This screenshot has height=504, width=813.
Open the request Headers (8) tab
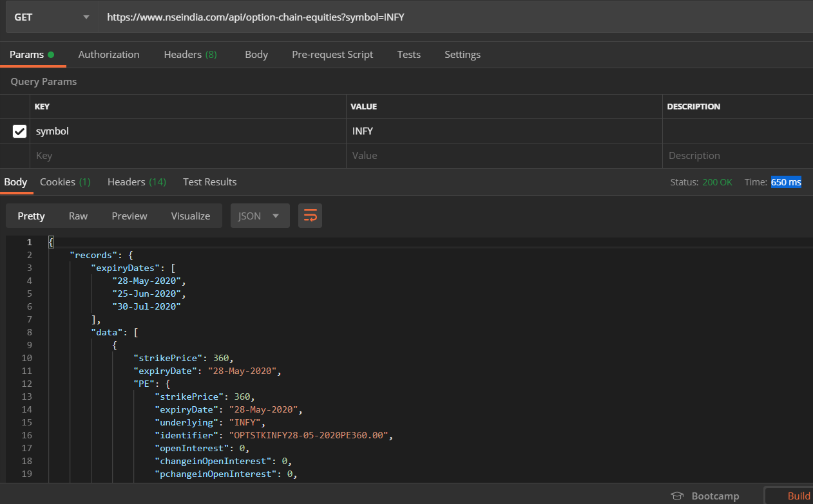coord(190,55)
